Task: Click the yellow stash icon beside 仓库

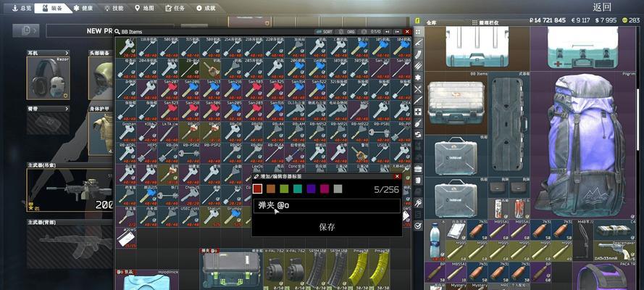Action: (418, 20)
